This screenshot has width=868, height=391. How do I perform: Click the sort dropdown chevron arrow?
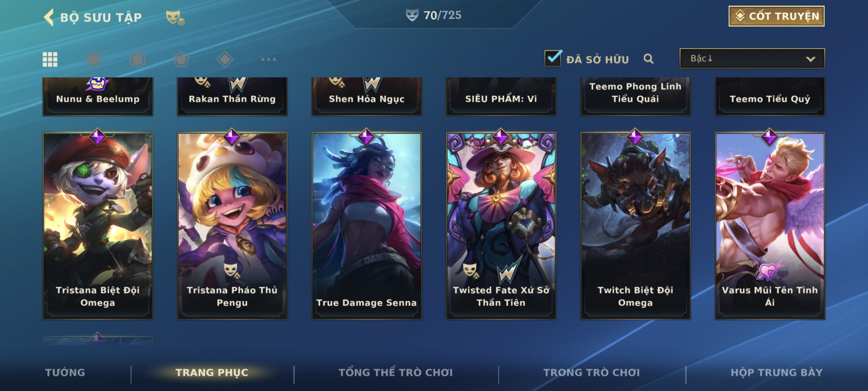[x=810, y=59]
